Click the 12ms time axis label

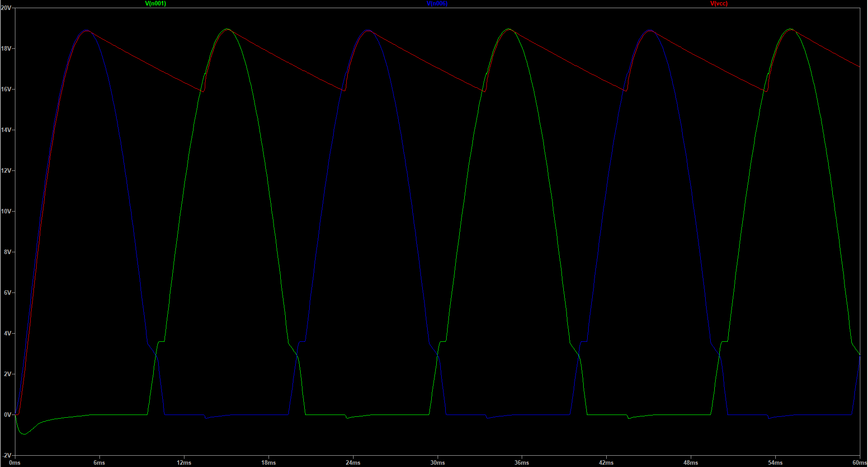(x=184, y=462)
